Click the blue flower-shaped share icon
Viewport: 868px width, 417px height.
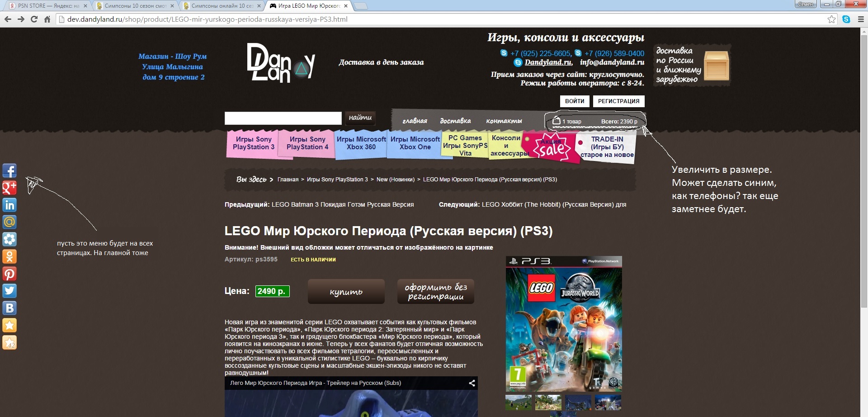click(x=9, y=239)
